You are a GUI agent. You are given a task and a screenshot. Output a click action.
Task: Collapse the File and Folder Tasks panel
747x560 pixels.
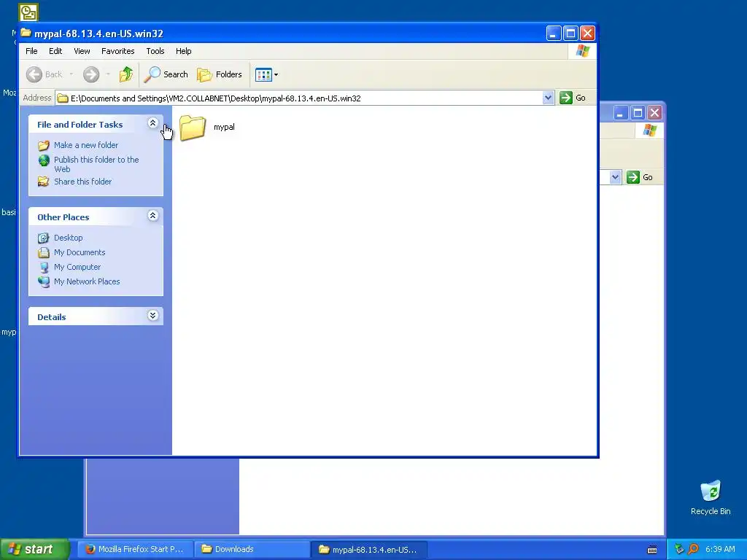click(x=153, y=123)
